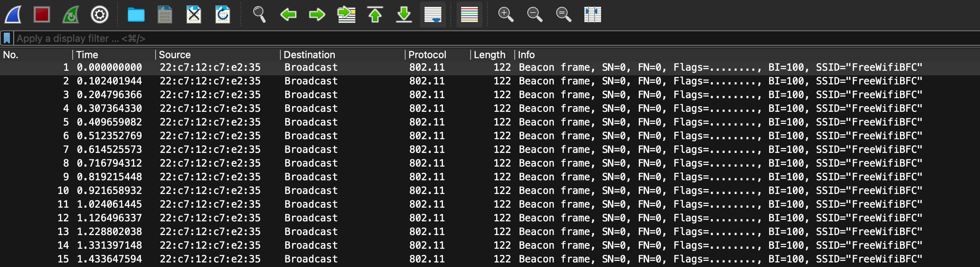Sort by No. column header
The image size is (980, 267).
[x=36, y=55]
